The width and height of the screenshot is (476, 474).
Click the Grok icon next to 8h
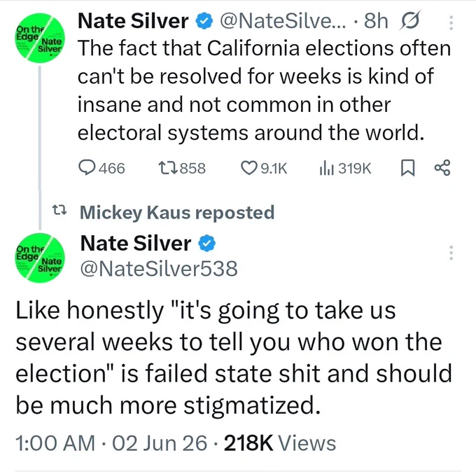(x=410, y=20)
